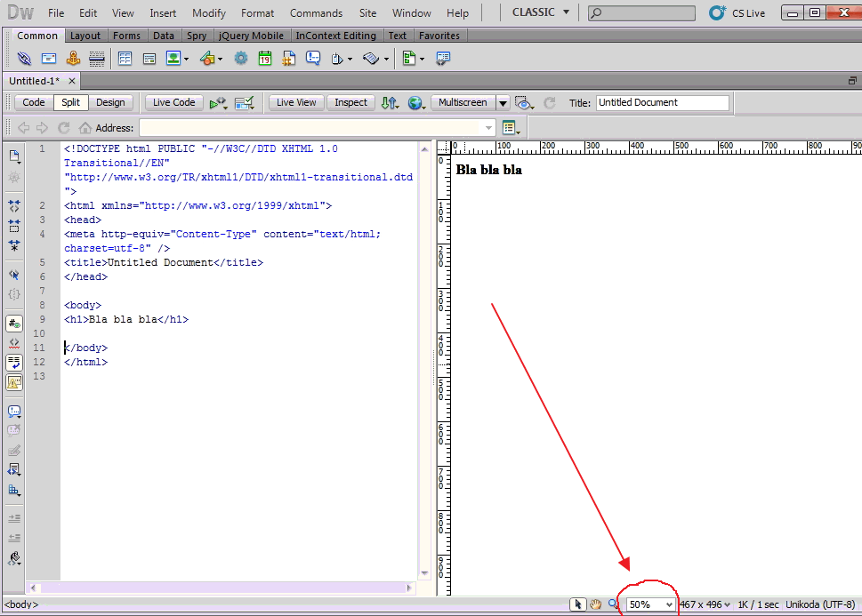Pick the Zoom magnifier tool in status bar
The image size is (862, 616).
pyautogui.click(x=614, y=604)
